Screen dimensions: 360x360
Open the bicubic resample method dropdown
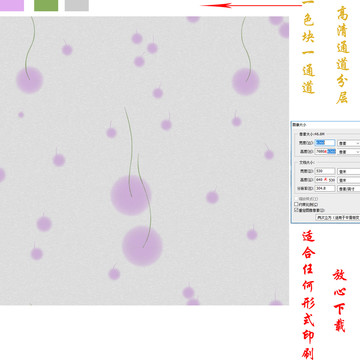coord(338,217)
